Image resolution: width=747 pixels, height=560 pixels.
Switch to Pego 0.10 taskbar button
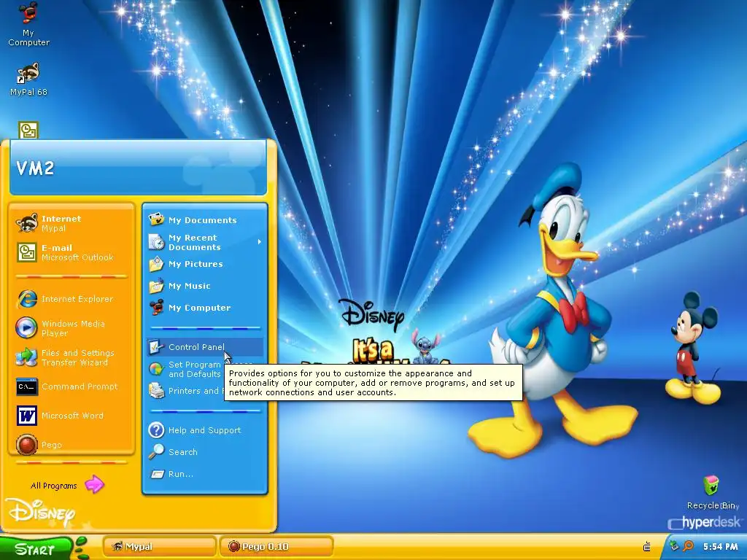[x=276, y=547]
